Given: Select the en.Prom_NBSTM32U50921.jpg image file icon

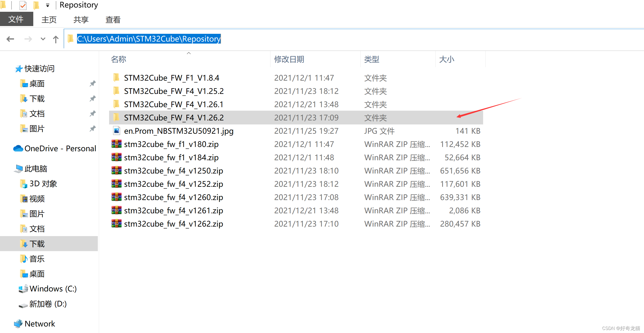Looking at the screenshot, I should 116,131.
